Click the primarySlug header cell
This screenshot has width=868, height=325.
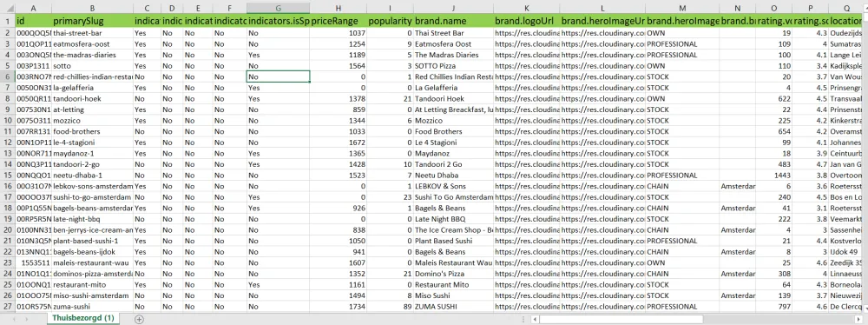[x=92, y=21]
